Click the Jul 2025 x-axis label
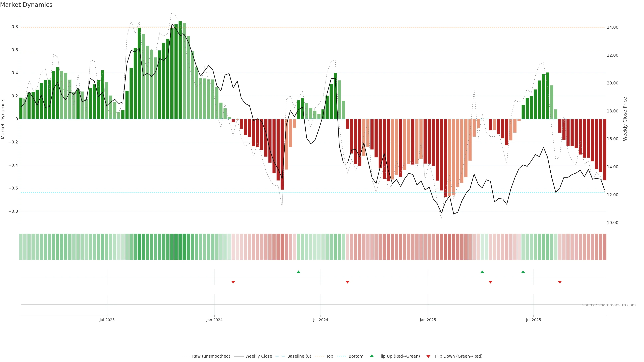Image resolution: width=644 pixels, height=362 pixels. pos(533,320)
